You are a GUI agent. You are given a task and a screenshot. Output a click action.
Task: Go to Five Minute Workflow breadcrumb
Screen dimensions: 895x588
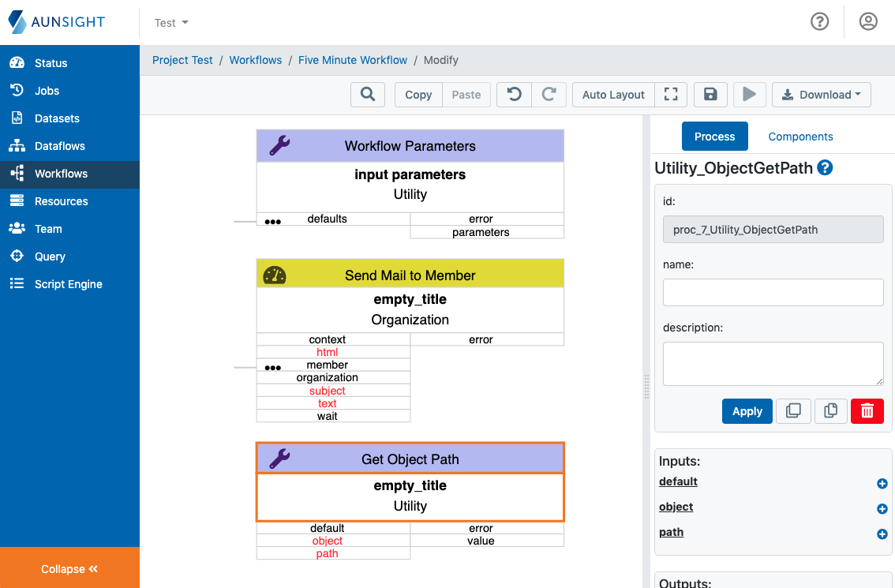(x=353, y=60)
